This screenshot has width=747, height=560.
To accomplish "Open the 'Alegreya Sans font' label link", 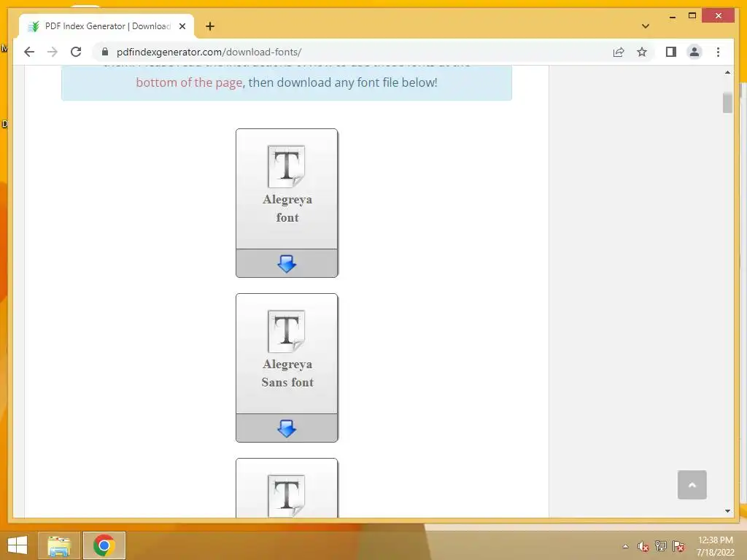I will pos(287,373).
